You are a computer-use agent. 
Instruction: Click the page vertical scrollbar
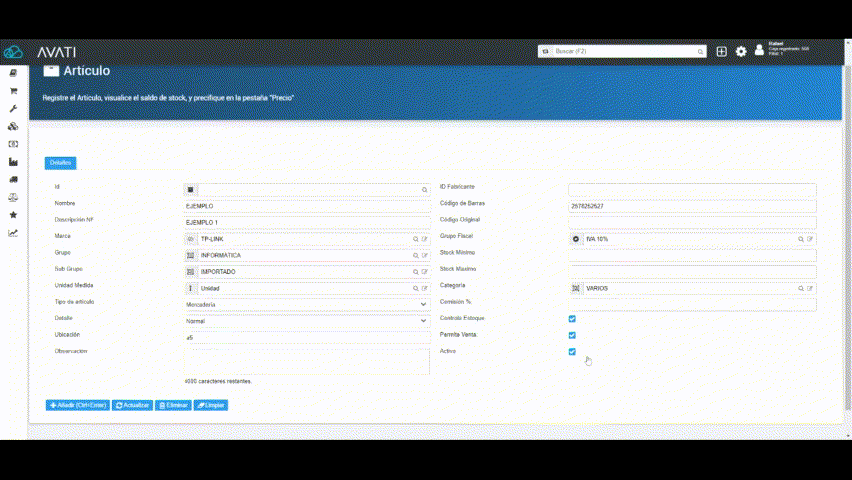coord(848,239)
